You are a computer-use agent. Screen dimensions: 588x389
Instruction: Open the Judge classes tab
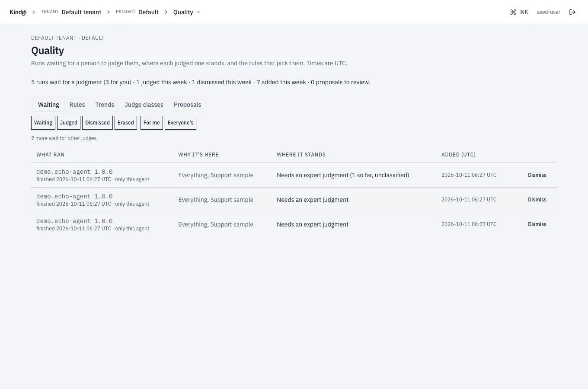[144, 105]
